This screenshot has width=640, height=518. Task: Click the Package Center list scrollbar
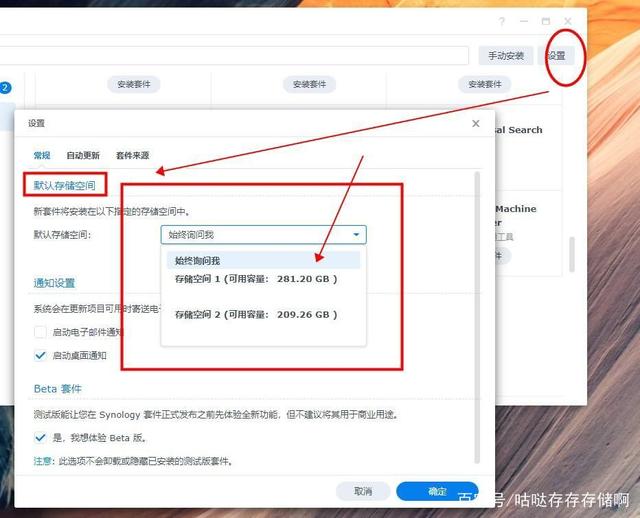[572, 254]
